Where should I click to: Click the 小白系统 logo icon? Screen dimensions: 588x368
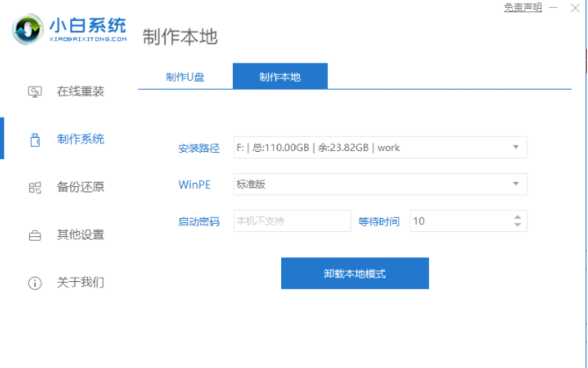pos(27,30)
